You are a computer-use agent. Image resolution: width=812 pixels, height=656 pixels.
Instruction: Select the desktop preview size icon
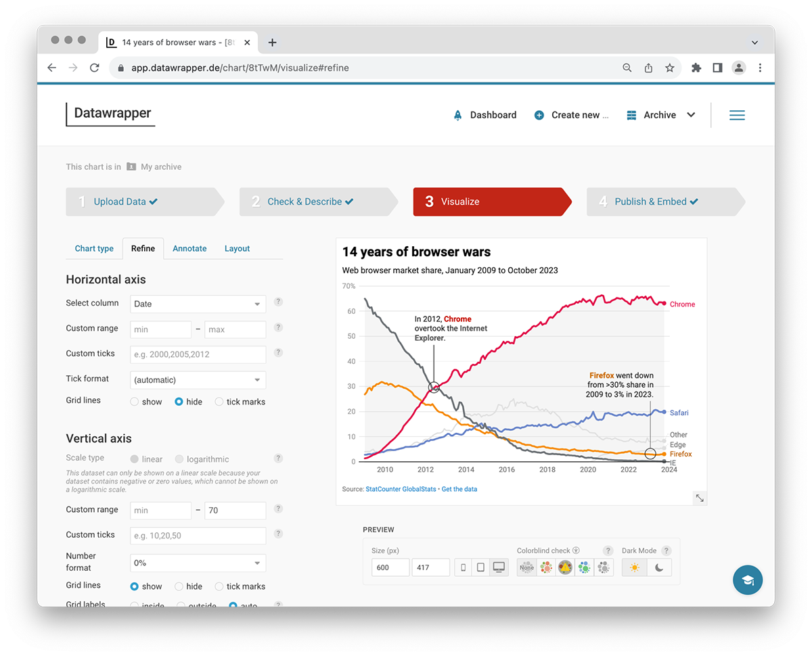[499, 567]
